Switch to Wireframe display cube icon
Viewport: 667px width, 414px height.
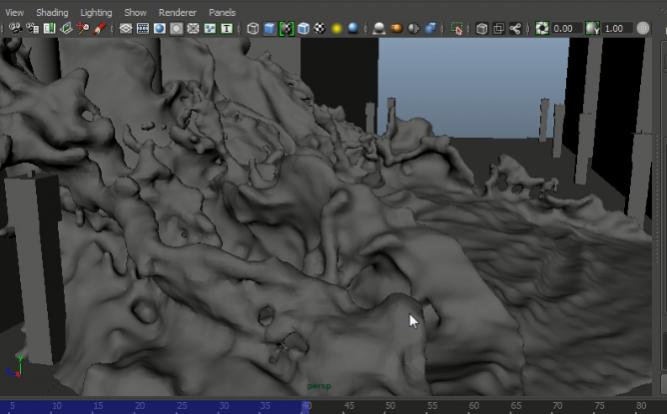coord(253,29)
